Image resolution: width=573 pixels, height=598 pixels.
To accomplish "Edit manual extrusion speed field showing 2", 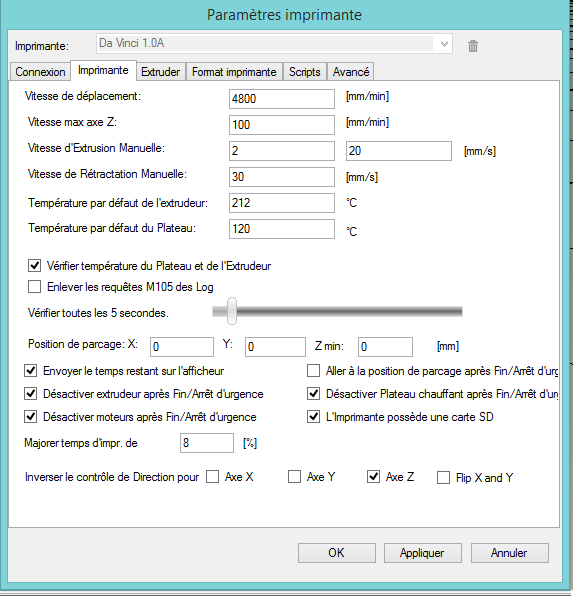I will click(282, 151).
